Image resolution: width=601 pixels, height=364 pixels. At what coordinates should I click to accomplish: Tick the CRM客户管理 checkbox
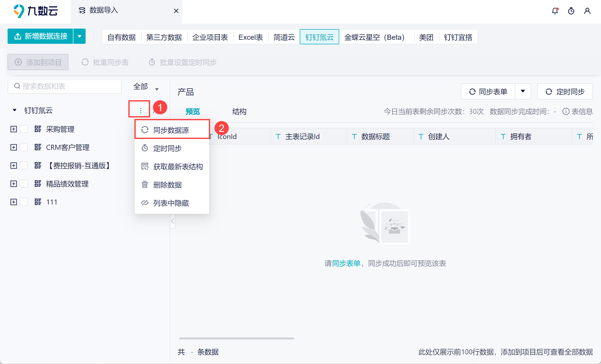click(24, 147)
